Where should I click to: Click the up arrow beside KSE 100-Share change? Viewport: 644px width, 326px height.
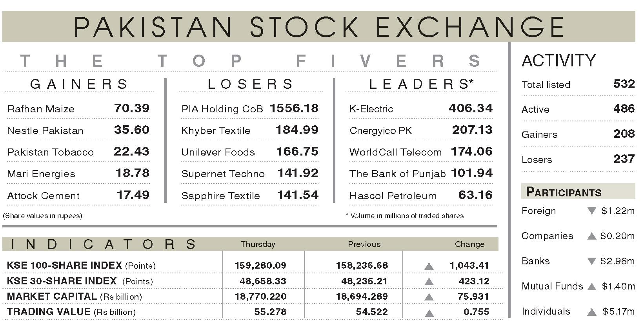[x=429, y=266]
